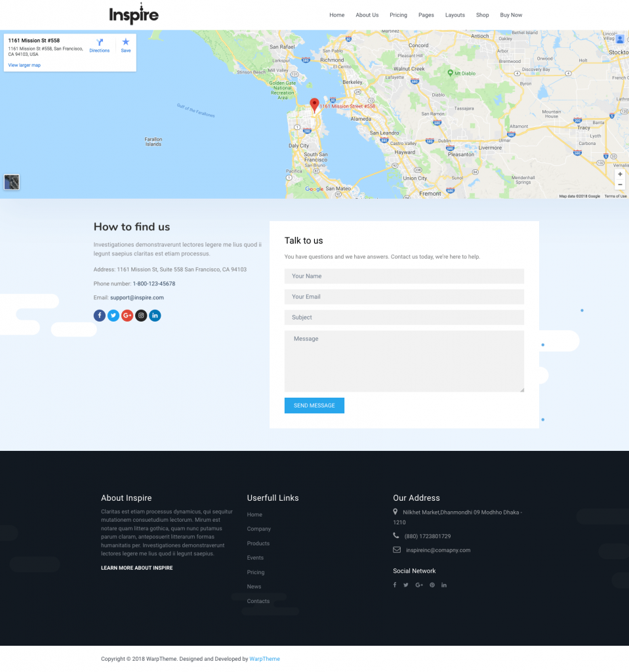Select the red map marker for 1161 Mission Street
Screen dimensions: 629x672
tap(314, 104)
